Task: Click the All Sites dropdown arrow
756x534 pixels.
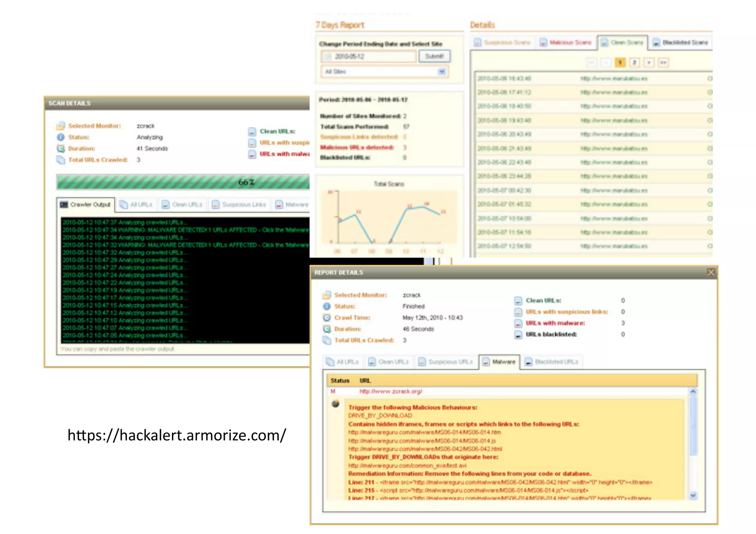Action: (x=442, y=72)
